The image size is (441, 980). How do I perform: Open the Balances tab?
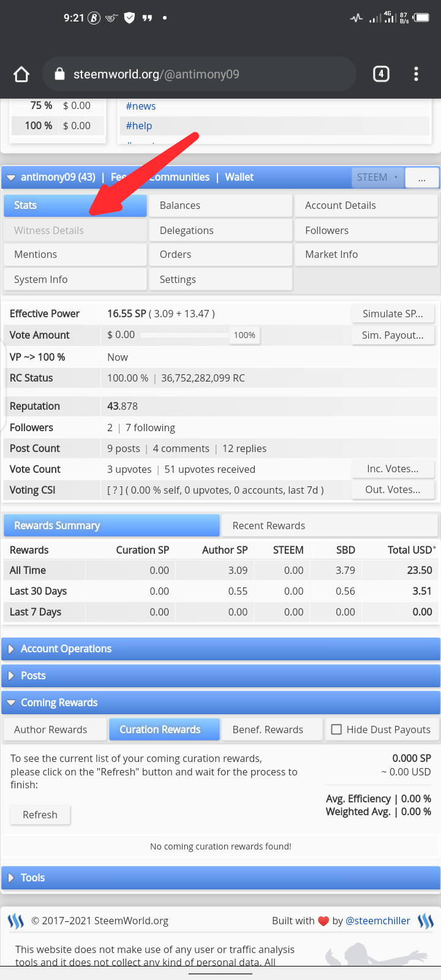click(221, 205)
